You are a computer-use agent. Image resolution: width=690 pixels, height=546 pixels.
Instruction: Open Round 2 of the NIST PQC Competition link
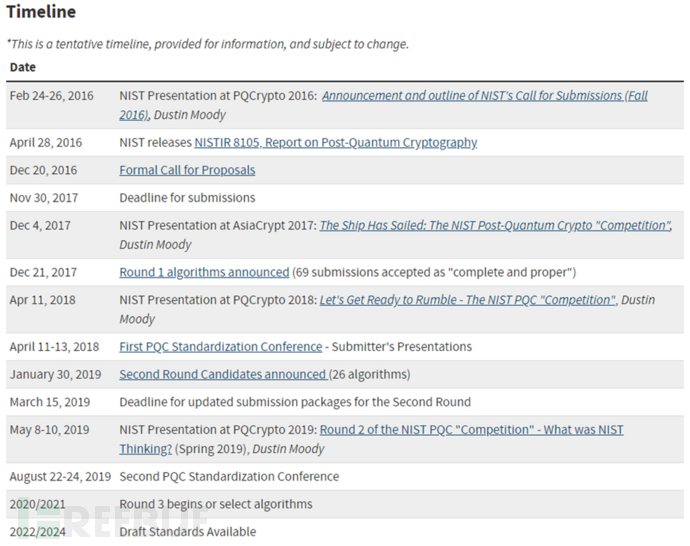click(471, 429)
